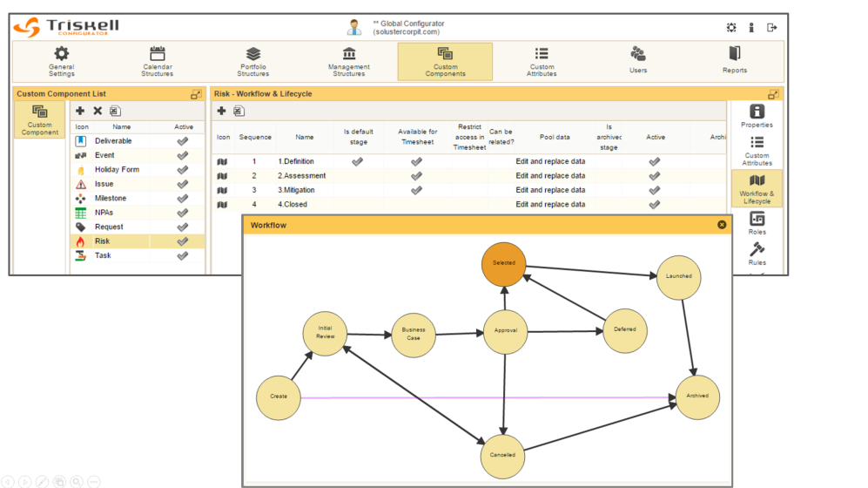Click the info icon in header
868x488 pixels.
pos(751,27)
